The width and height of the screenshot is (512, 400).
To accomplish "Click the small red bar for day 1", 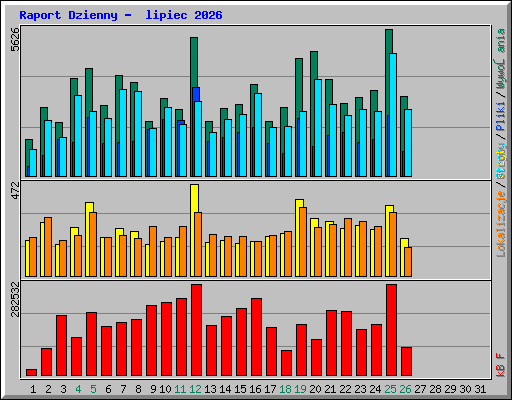I will pos(31,372).
